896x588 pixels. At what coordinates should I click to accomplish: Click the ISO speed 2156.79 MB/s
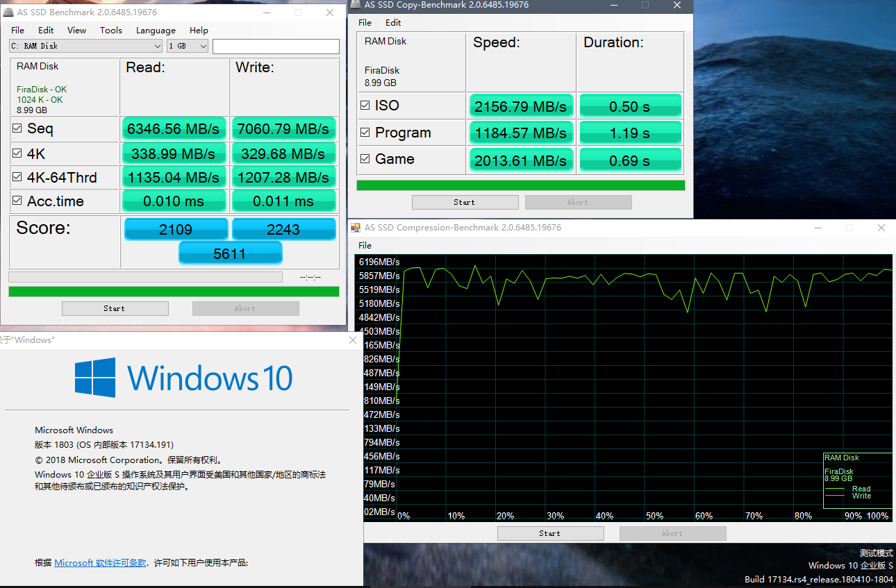[x=522, y=106]
